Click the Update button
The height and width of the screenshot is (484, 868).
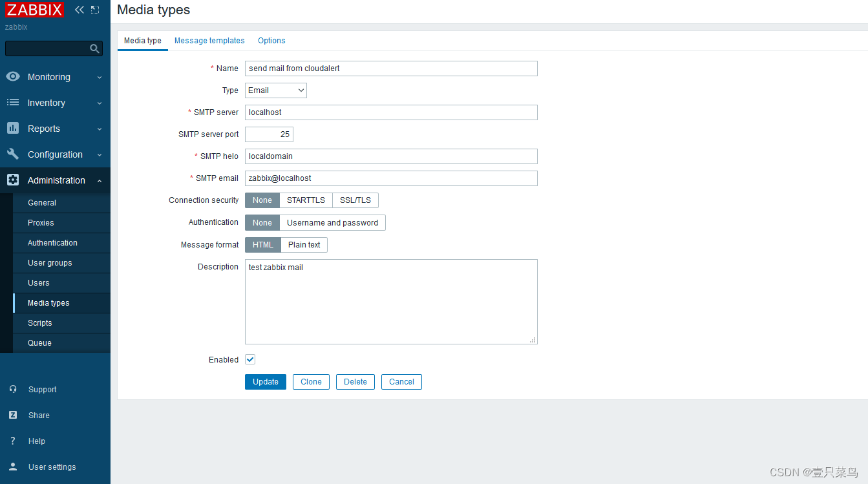point(266,382)
